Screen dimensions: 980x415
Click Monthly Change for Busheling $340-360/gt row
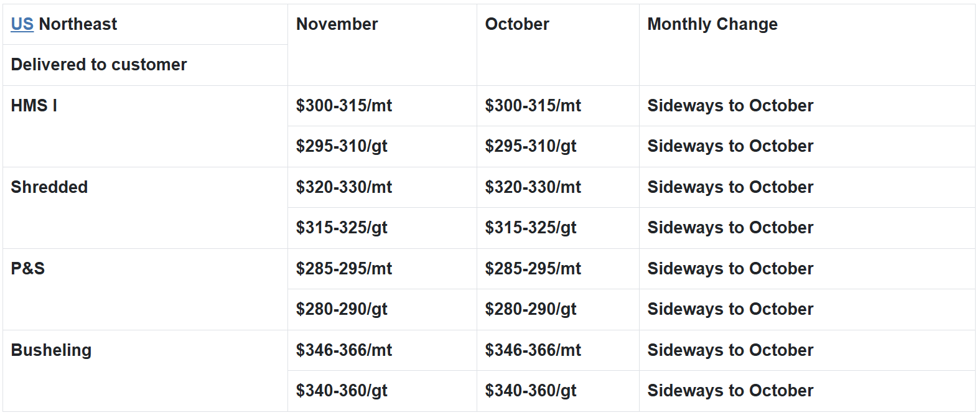tap(730, 391)
